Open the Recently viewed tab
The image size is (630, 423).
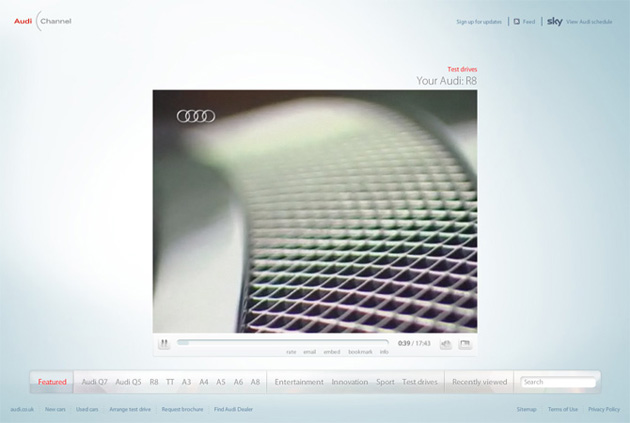pyautogui.click(x=480, y=382)
